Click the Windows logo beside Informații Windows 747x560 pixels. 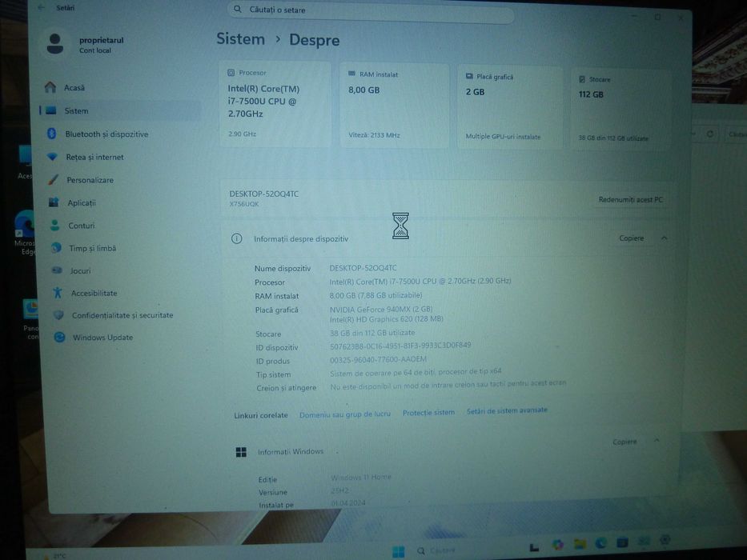[241, 452]
